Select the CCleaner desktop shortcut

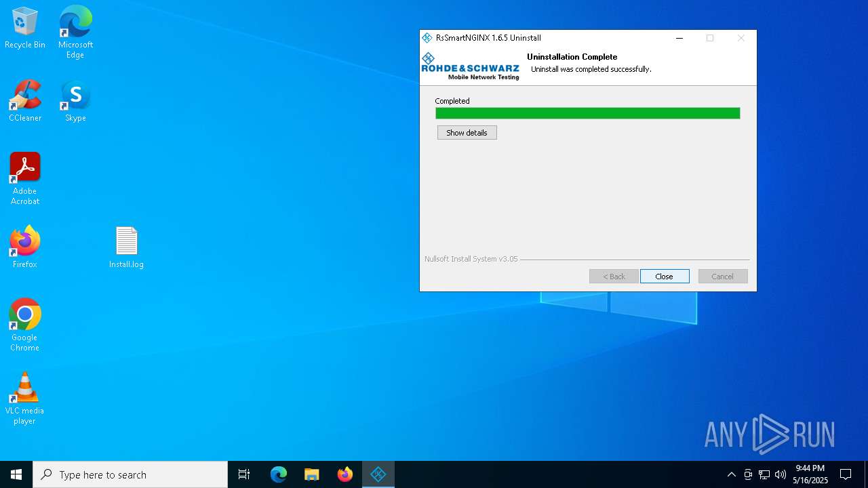click(25, 102)
